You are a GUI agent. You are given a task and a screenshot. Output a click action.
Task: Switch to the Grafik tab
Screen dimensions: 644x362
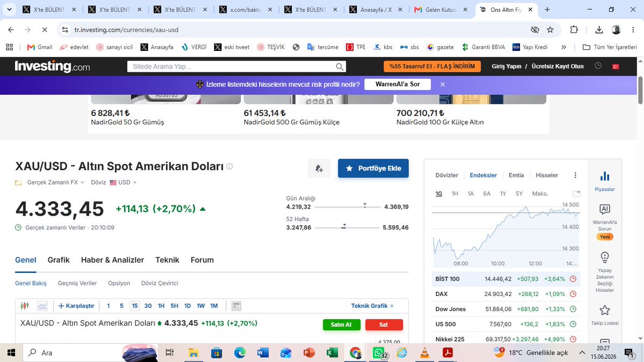click(x=58, y=260)
